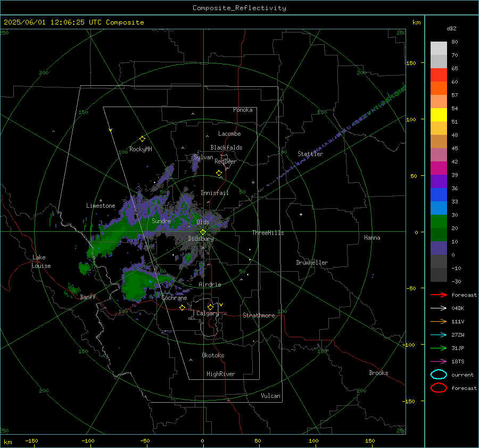Screen dimensions: 479x448
Task: Click the Strathmore town label
Action: (259, 315)
